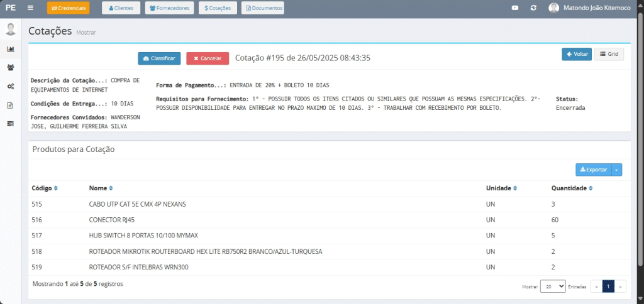This screenshot has width=644, height=304.
Task: Toggle the hamburger menu icon
Action: [30, 8]
